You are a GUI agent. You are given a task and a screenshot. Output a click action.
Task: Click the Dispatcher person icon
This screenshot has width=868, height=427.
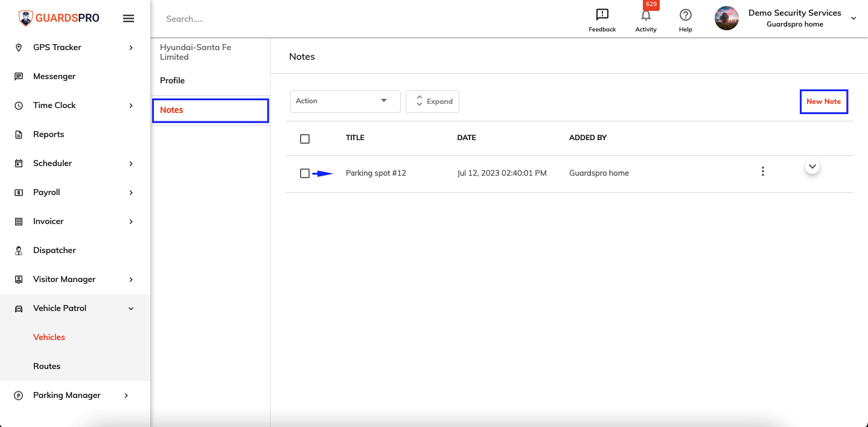pos(19,250)
